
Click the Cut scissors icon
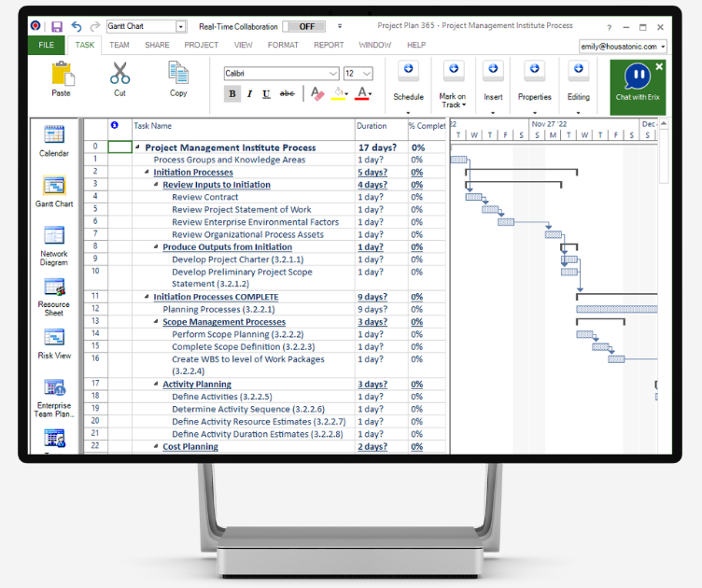point(120,73)
